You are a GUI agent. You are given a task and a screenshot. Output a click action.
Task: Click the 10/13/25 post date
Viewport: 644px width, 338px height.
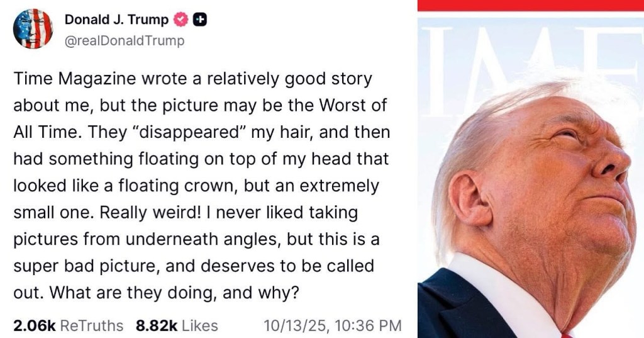point(294,325)
